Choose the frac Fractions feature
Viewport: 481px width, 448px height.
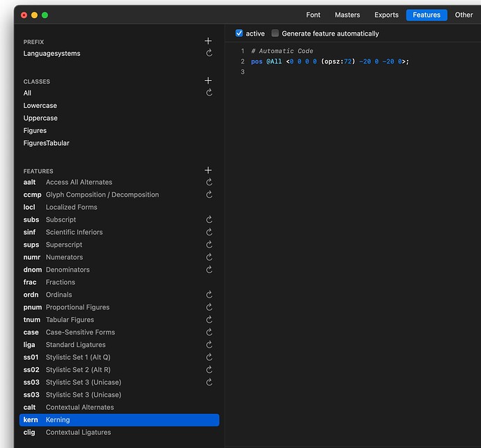(x=60, y=282)
